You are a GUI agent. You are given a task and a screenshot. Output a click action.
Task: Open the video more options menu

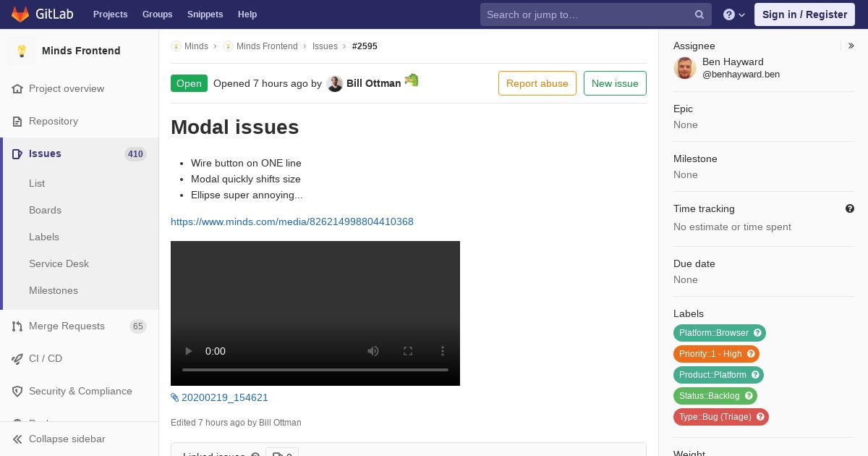[x=443, y=351]
